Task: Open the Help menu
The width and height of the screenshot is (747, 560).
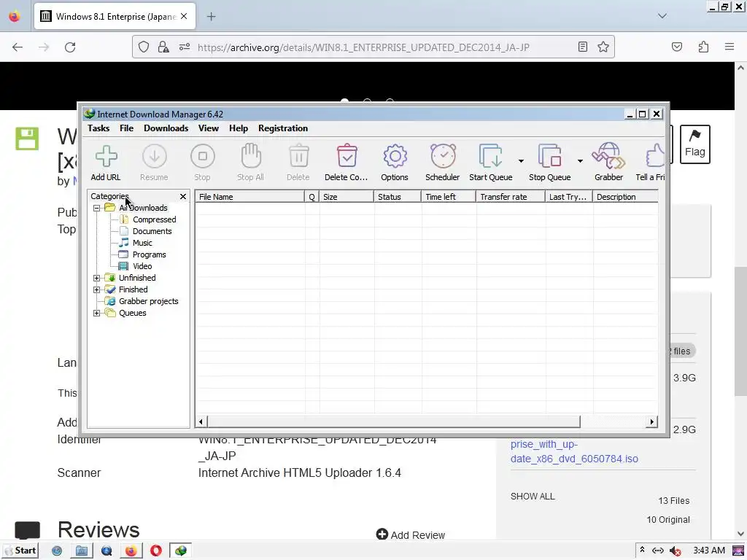Action: coord(239,128)
